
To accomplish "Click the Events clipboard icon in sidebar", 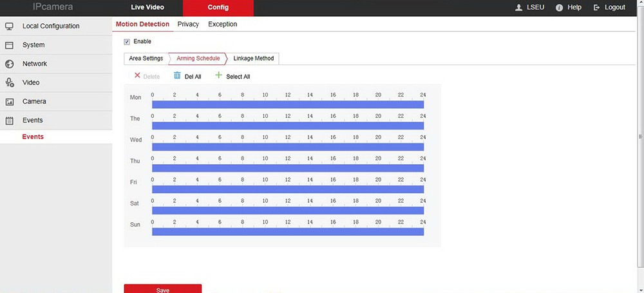I will 10,120.
